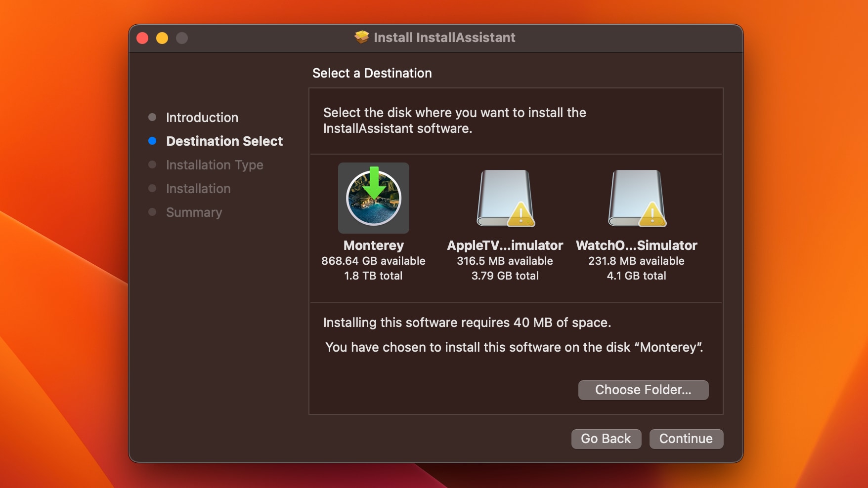Click the 868.64 GB available text
This screenshot has height=488, width=868.
[x=374, y=261]
